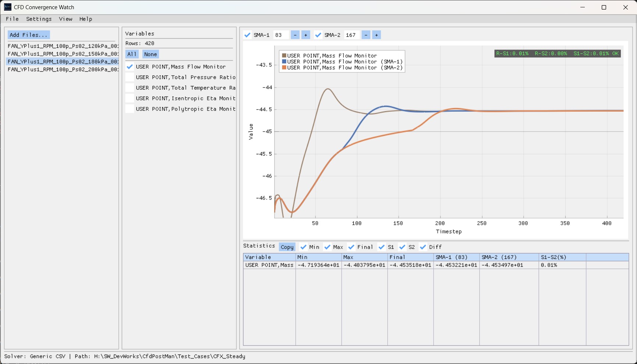Decrease SMA-1 window with minus button
This screenshot has width=637, height=364.
(295, 35)
